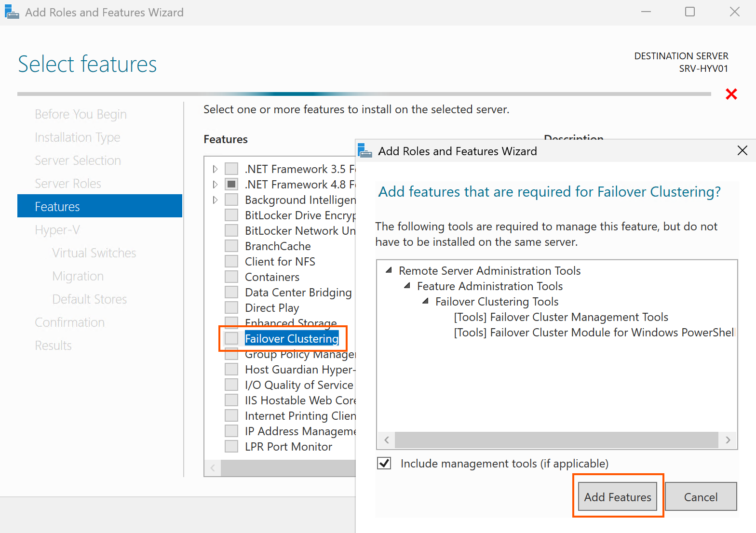
Task: Tick the BranchCache feature checkbox
Action: click(231, 246)
